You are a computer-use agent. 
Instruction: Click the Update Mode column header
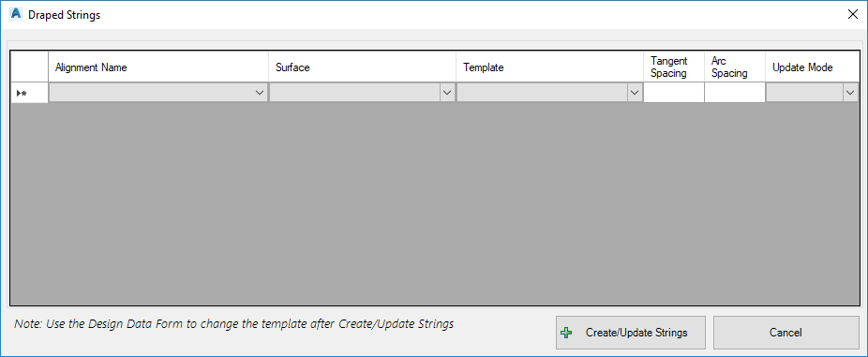point(812,67)
